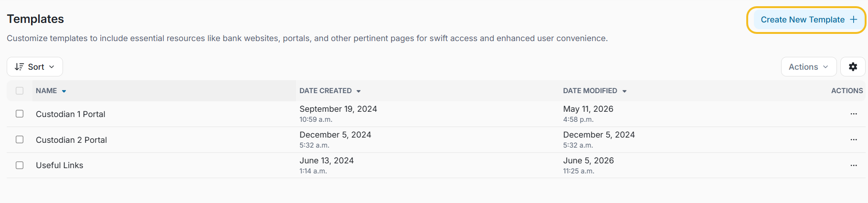Screen dimensions: 868x203
Task: Open the more-options ellipsis for Useful Links
Action: [854, 165]
